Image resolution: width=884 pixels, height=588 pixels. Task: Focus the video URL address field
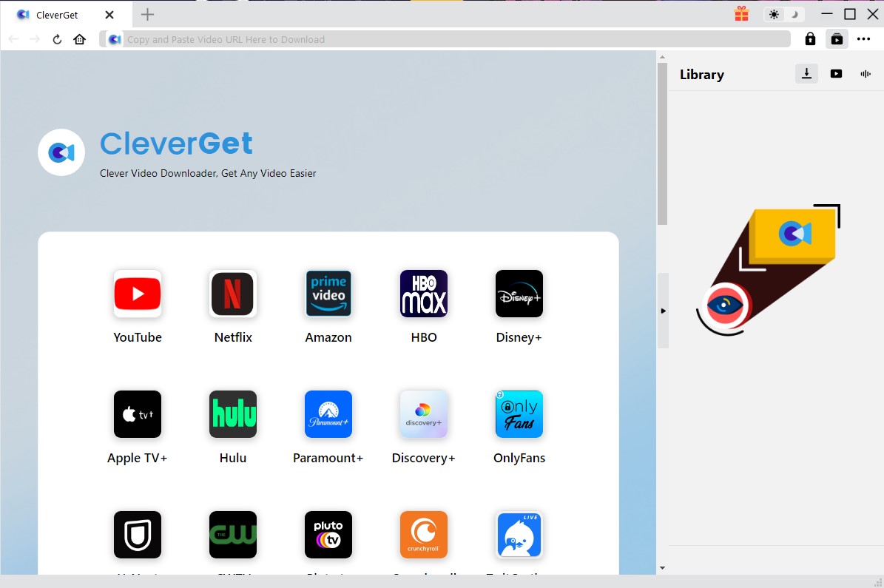point(445,39)
